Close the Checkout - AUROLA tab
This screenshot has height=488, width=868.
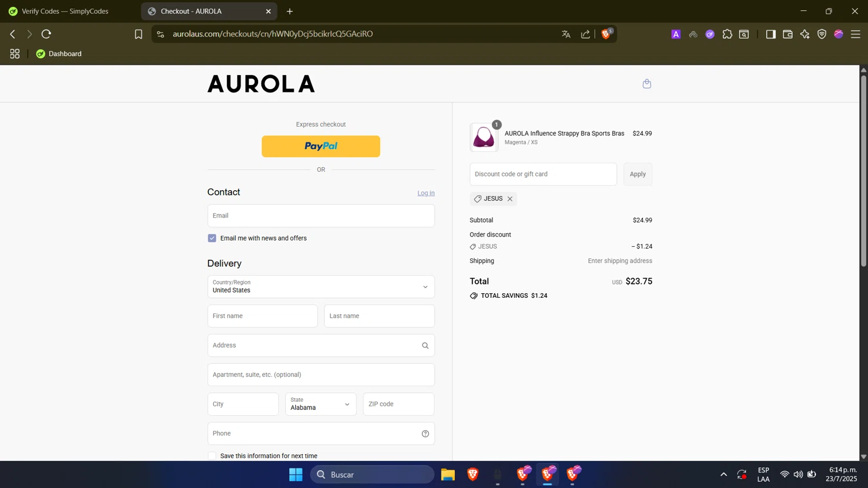269,12
